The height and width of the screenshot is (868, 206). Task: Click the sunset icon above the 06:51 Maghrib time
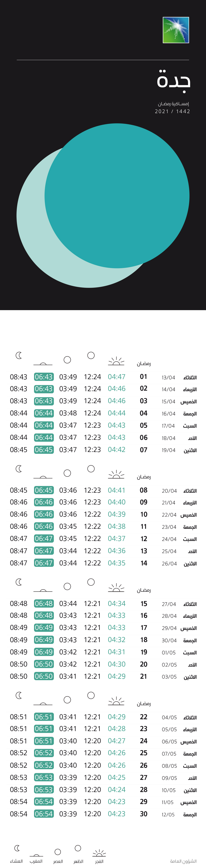click(43, 703)
